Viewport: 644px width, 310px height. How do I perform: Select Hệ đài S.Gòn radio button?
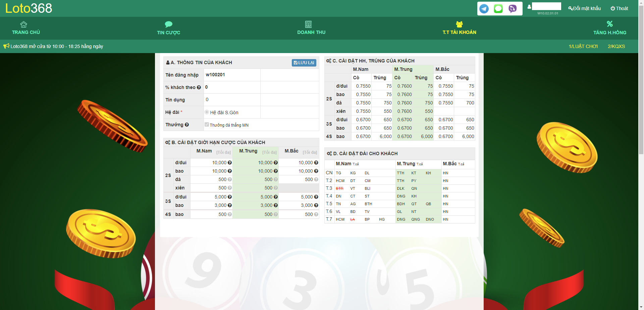(x=207, y=112)
